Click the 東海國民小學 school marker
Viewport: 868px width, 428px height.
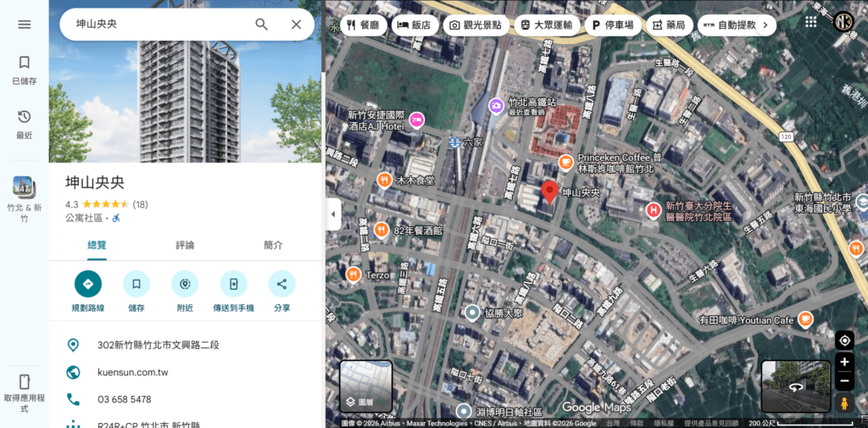[861, 202]
